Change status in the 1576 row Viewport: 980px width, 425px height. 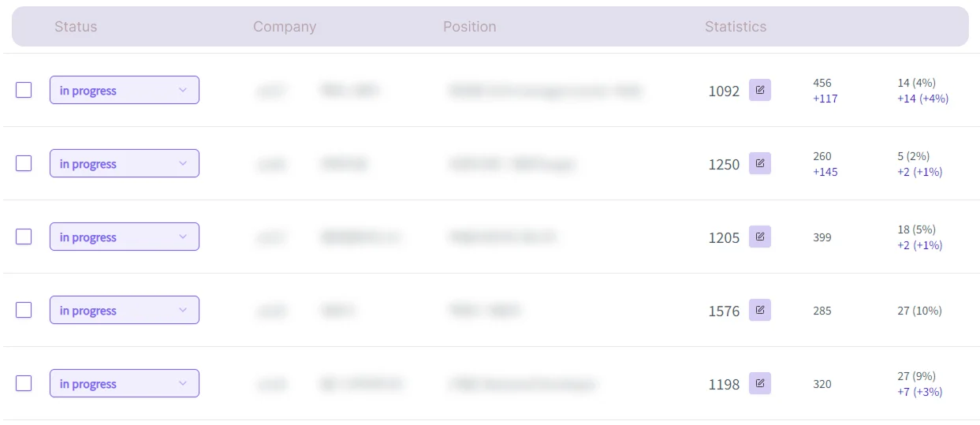(x=124, y=311)
